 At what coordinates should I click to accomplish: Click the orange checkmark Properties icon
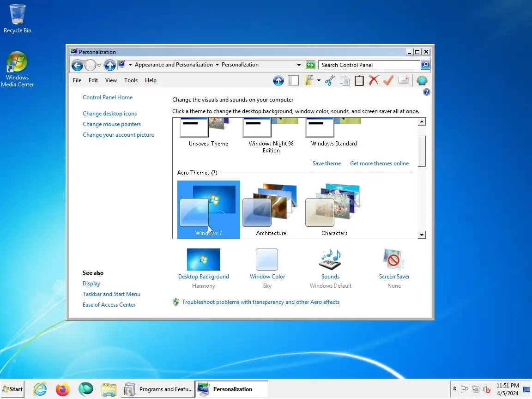click(388, 80)
